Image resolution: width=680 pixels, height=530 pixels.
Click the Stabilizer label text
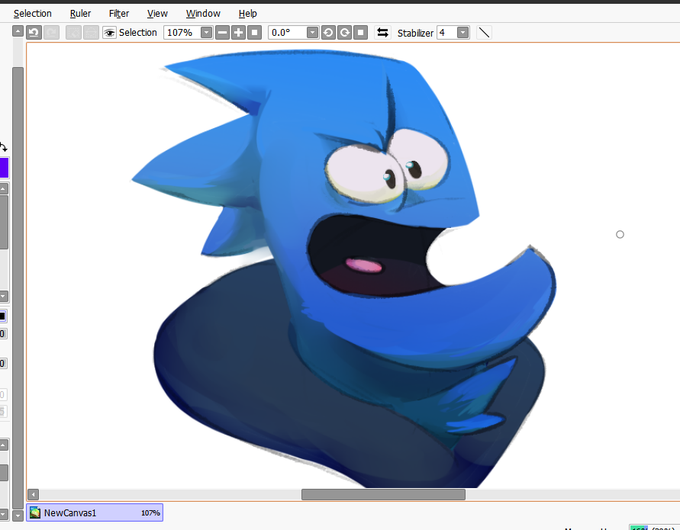coord(415,33)
